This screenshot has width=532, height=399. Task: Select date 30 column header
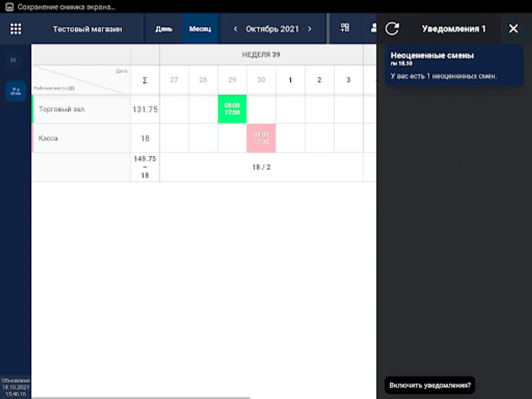[261, 80]
